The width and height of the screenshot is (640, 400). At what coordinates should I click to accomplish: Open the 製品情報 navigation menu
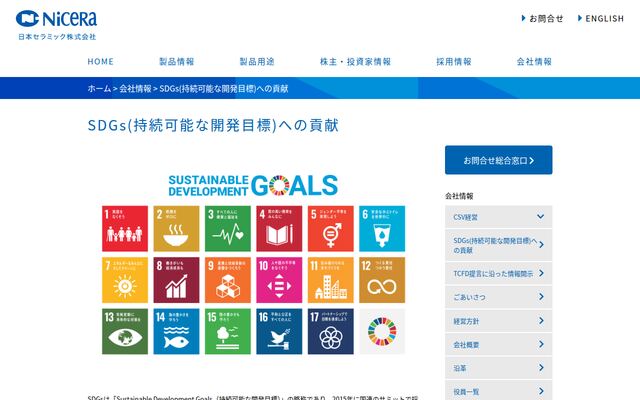(177, 62)
